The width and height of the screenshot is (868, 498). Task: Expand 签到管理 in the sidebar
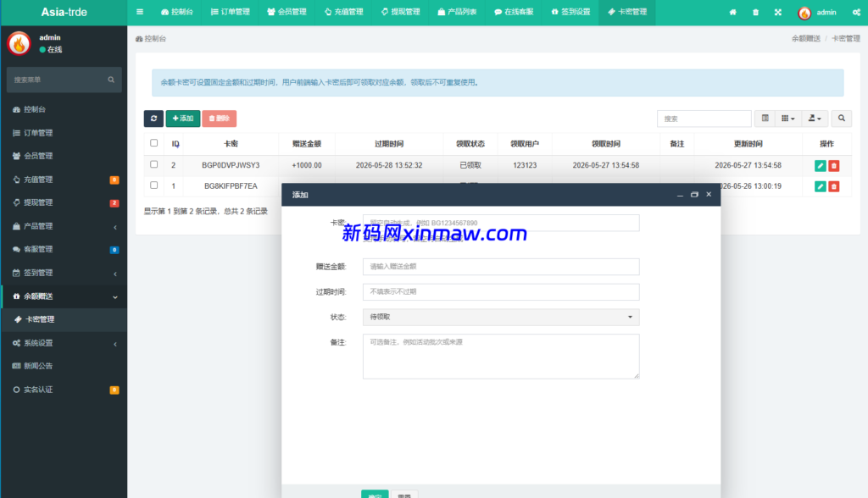point(64,273)
